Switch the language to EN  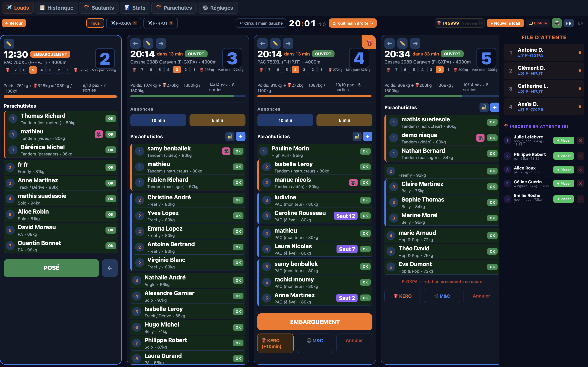coord(581,23)
